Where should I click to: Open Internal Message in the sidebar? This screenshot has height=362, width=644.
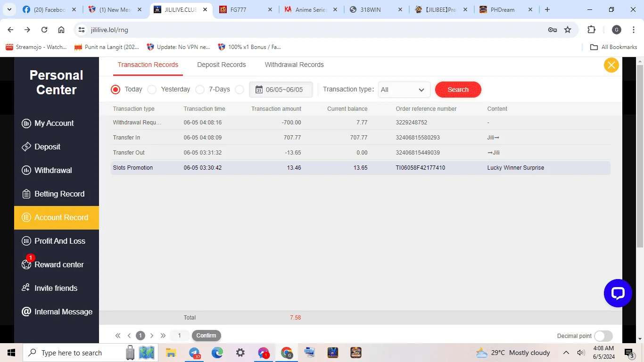click(57, 312)
